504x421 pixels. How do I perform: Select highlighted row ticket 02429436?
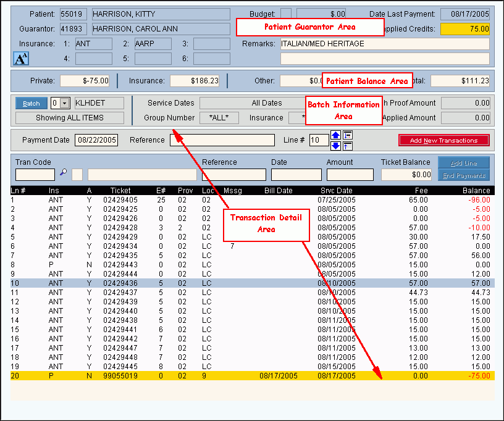pos(253,283)
